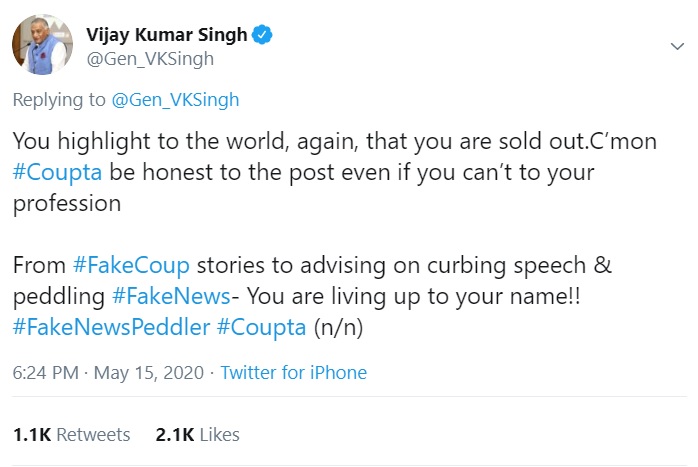Click the 6:24 PM tweet time
Screen dimensions: 698x467
45,373
